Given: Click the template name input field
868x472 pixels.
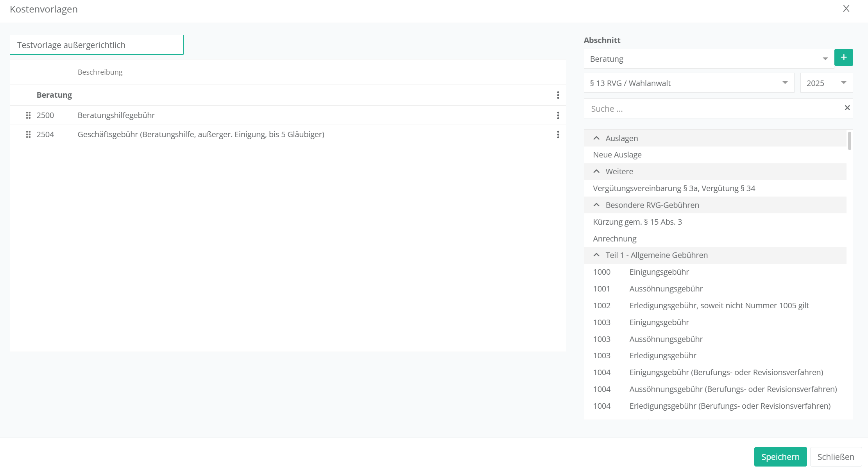Looking at the screenshot, I should [x=97, y=45].
